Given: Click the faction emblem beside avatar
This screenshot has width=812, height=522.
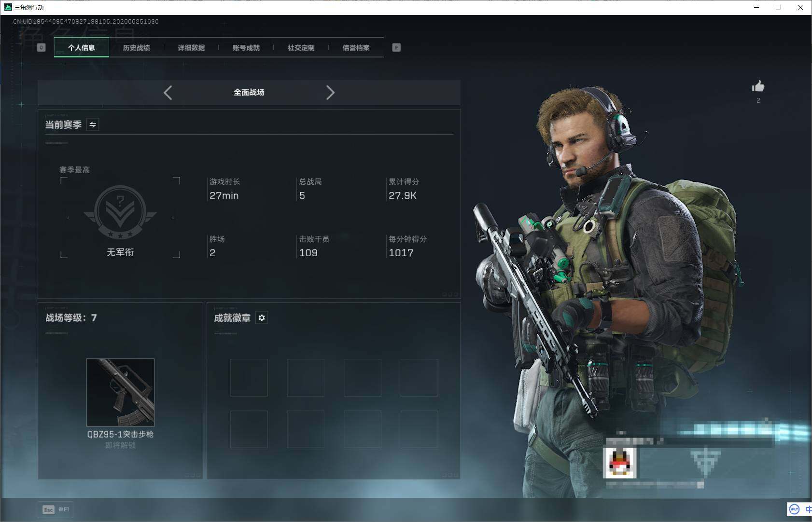Looking at the screenshot, I should point(705,462).
